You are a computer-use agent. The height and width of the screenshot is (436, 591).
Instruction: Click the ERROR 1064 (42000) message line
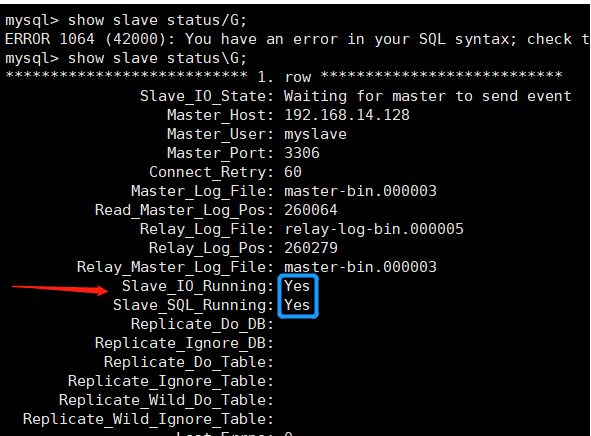coord(297,39)
